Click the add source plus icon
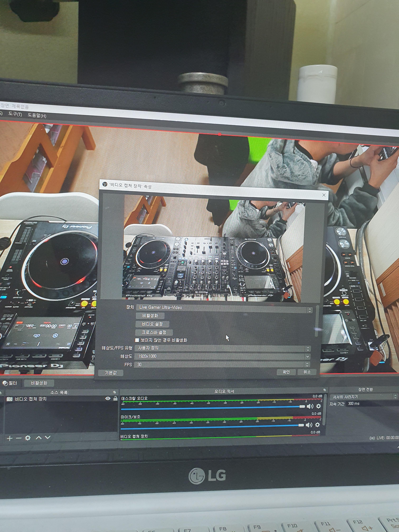 (x=10, y=438)
